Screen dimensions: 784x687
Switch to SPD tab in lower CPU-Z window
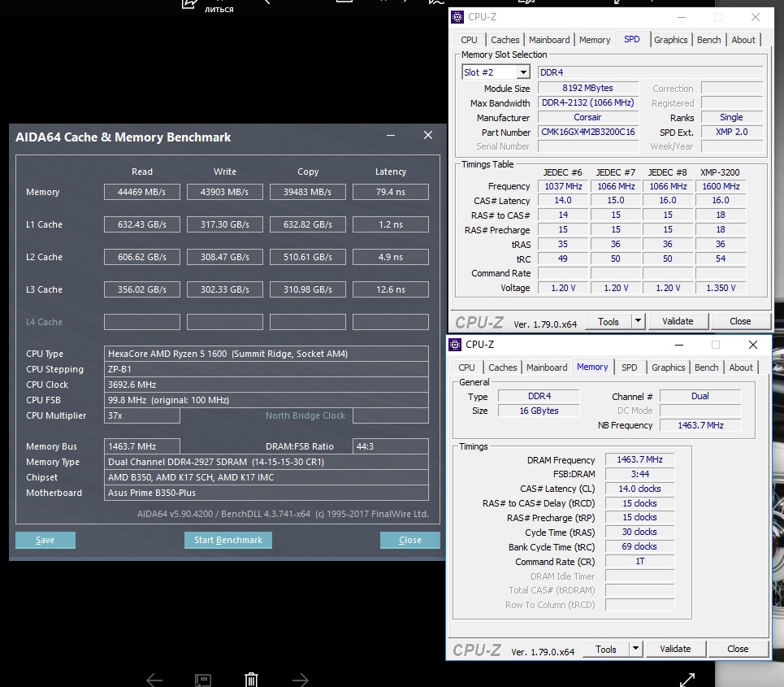pos(630,367)
